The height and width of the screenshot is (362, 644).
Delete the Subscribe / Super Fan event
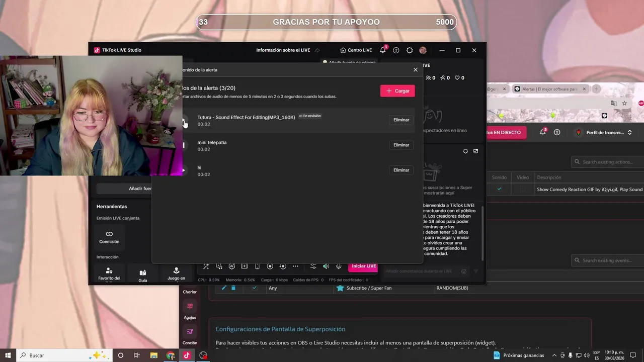(x=233, y=288)
